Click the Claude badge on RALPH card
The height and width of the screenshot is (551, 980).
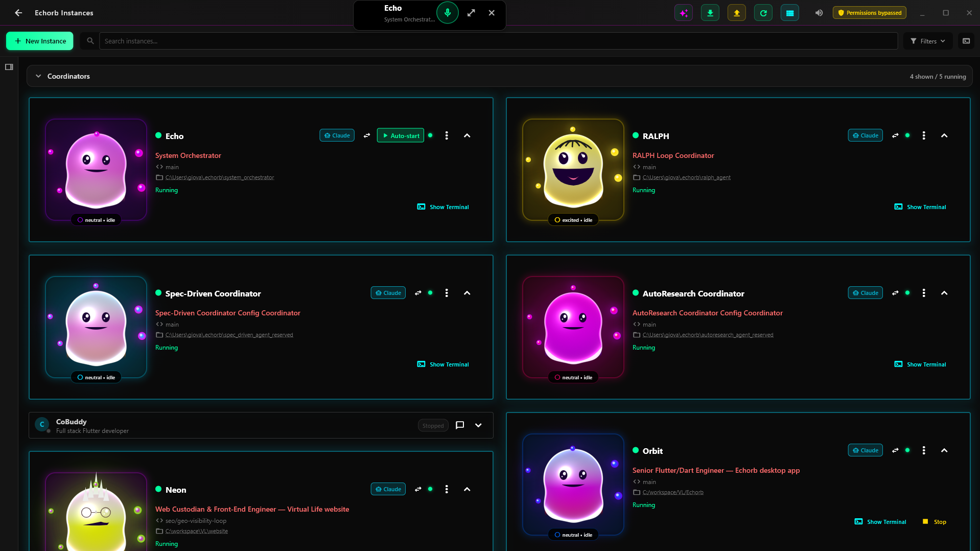[866, 135]
